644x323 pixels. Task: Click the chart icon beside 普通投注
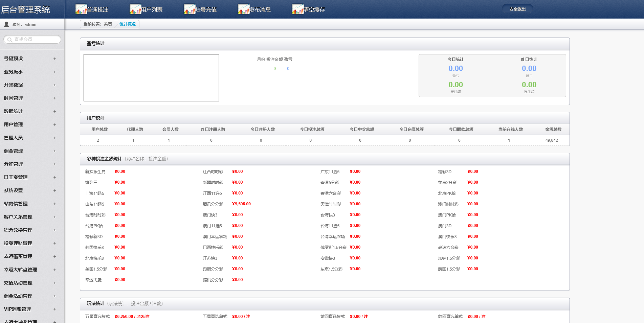[81, 9]
